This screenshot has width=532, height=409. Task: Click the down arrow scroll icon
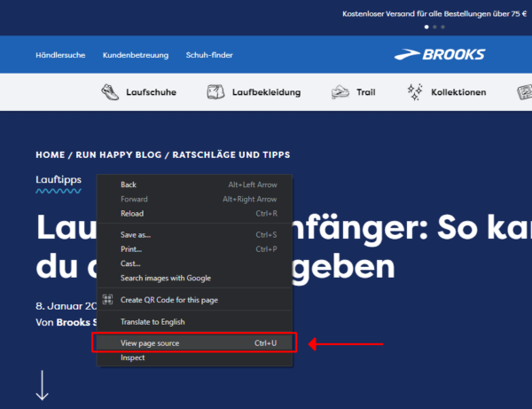pyautogui.click(x=42, y=384)
